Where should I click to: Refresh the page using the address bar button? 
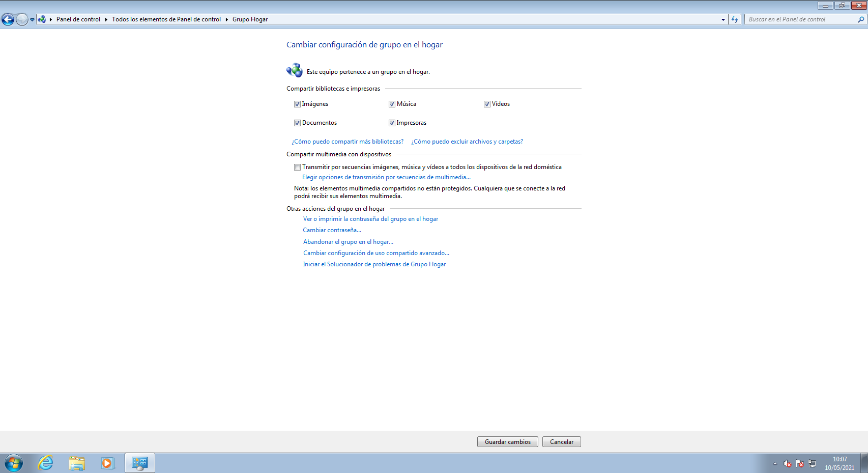coord(735,19)
